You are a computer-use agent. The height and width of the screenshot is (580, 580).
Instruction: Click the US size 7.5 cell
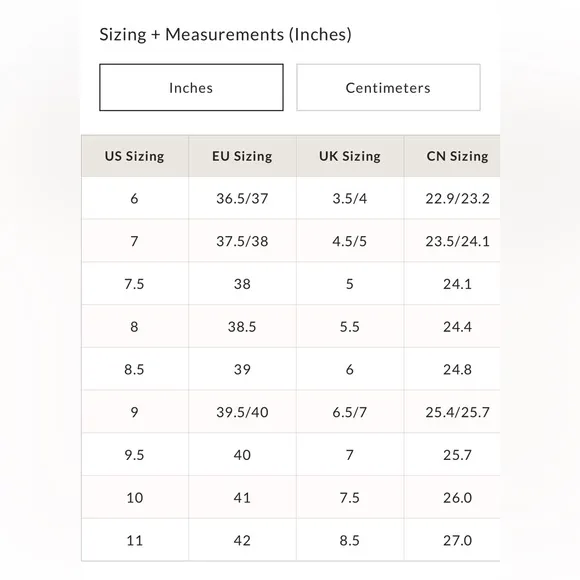pos(135,284)
